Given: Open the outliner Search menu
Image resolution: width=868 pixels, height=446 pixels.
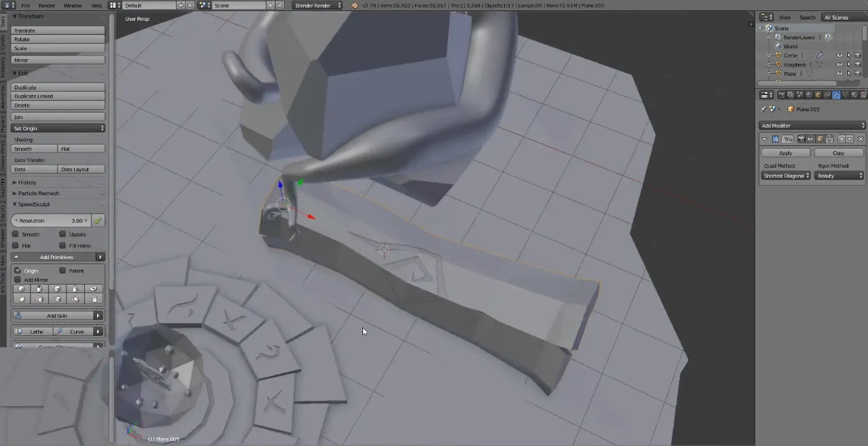Looking at the screenshot, I should [x=808, y=17].
